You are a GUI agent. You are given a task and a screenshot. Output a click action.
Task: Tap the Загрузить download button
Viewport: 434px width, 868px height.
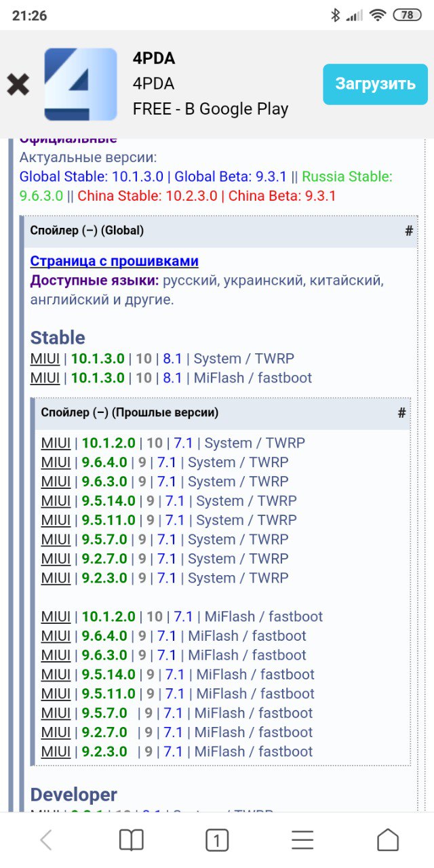point(375,84)
